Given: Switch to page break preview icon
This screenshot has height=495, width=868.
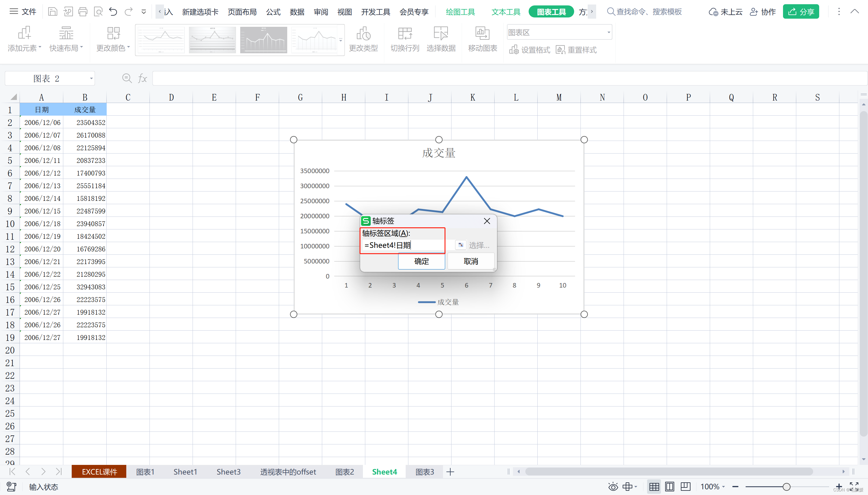Looking at the screenshot, I should pos(685,487).
